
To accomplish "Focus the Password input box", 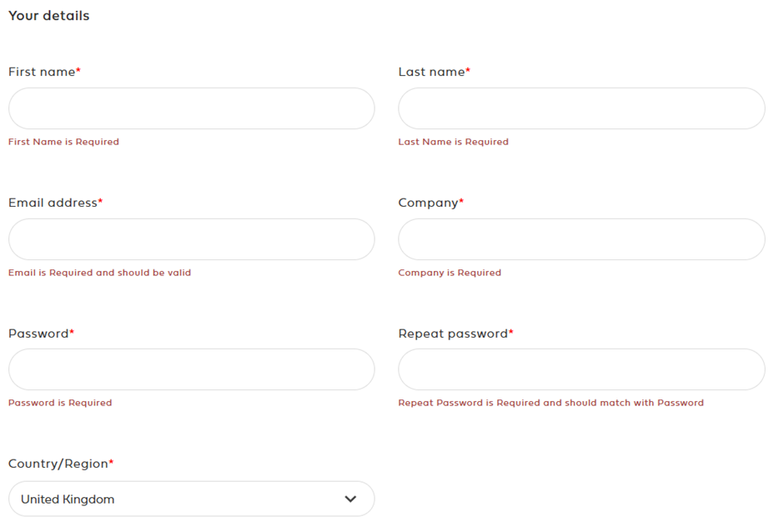I will (192, 369).
